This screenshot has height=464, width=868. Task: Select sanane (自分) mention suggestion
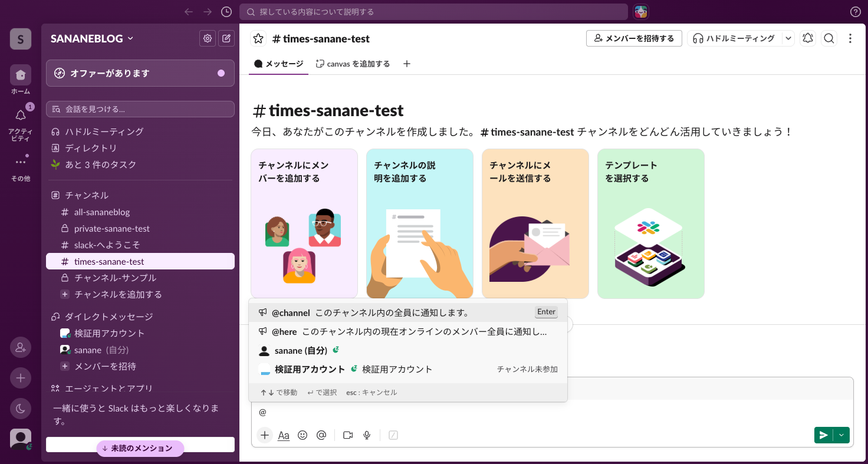point(407,350)
